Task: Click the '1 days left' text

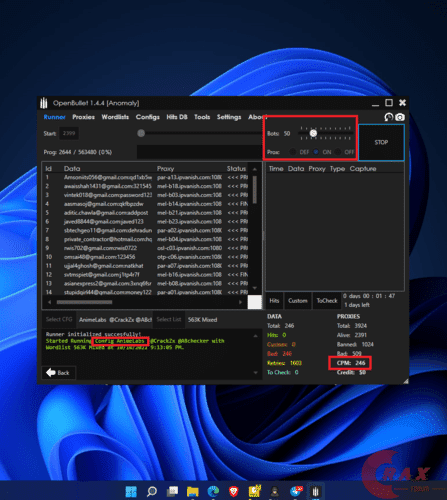Action: [x=357, y=305]
